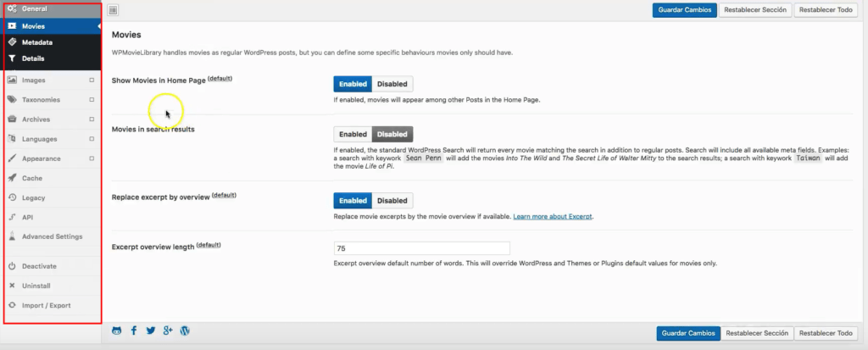Screen dimensions: 868x350
Task: Select the Movies sidebar tab
Action: pos(53,26)
